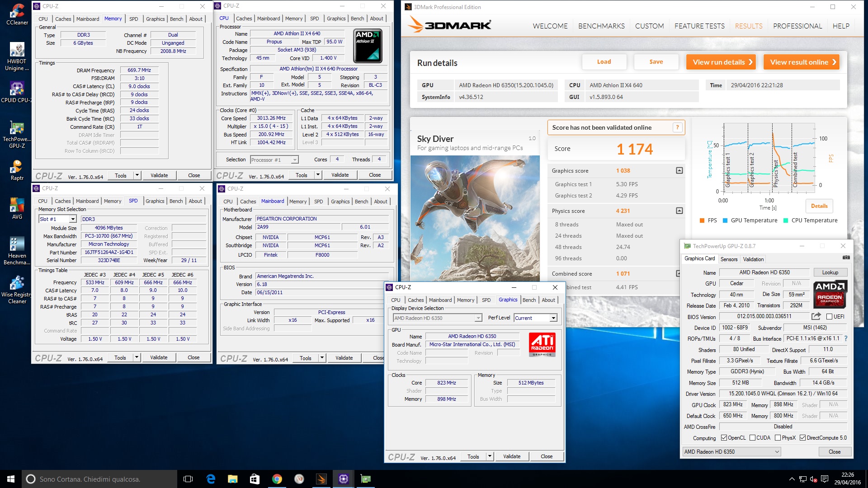
Task: Collapse Graphics score section
Action: click(x=679, y=170)
